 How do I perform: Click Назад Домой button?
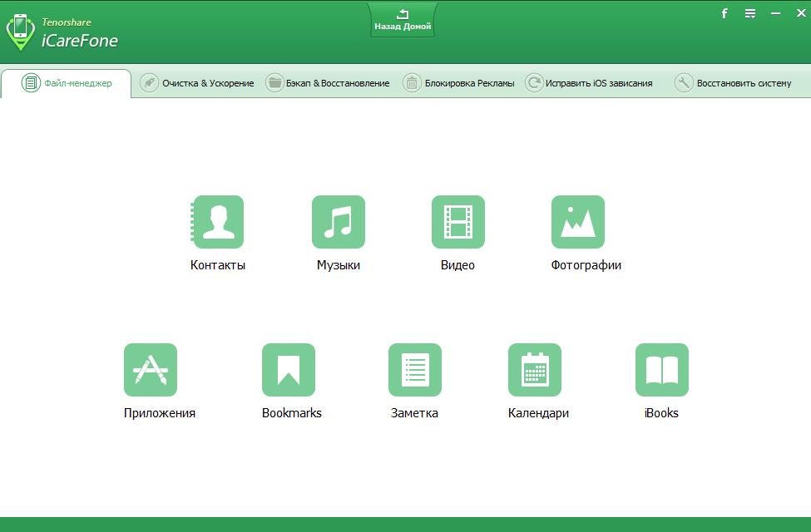click(x=403, y=20)
